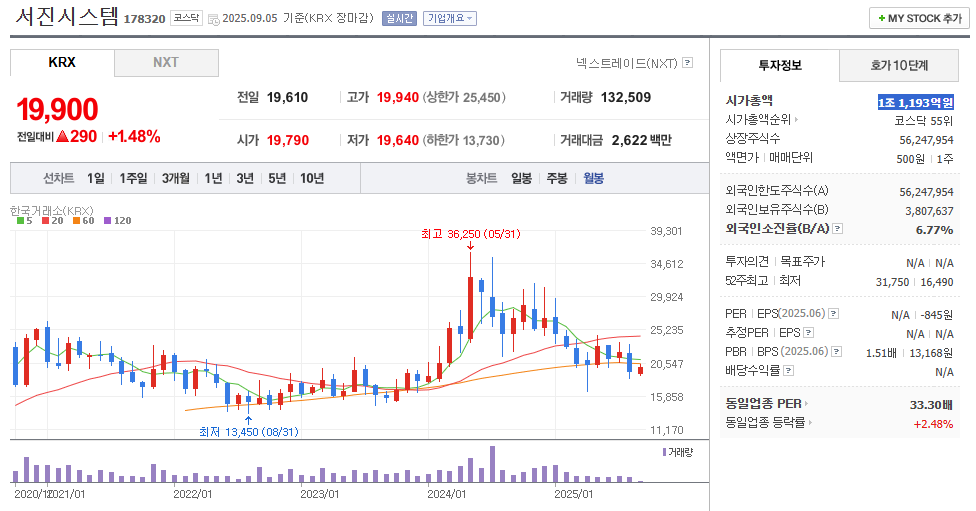Click the stock code 178320
The width and height of the screenshot is (976, 511).
144,19
